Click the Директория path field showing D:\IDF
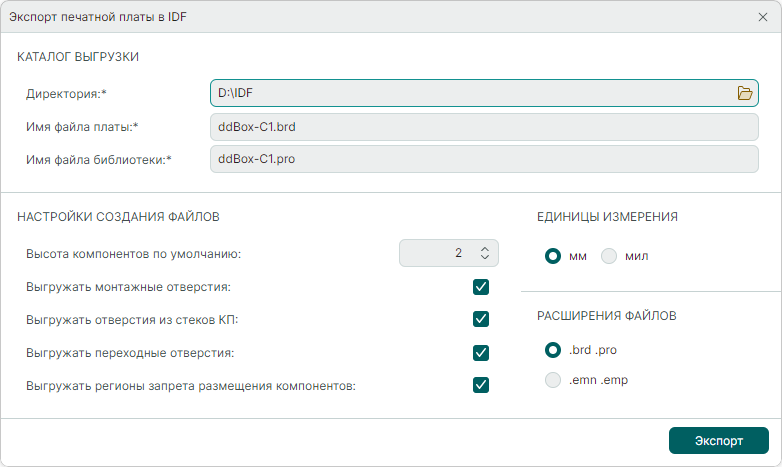 (x=470, y=93)
